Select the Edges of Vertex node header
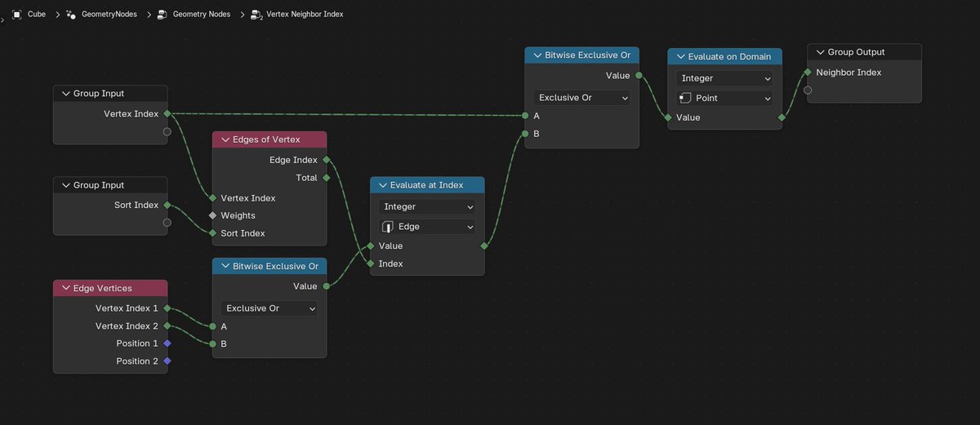This screenshot has height=425, width=980. 269,139
